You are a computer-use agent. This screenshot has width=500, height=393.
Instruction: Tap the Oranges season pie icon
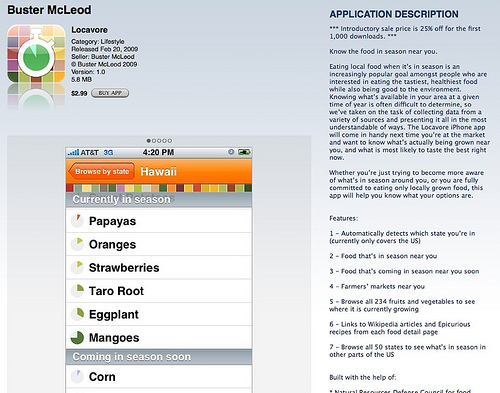pos(77,244)
